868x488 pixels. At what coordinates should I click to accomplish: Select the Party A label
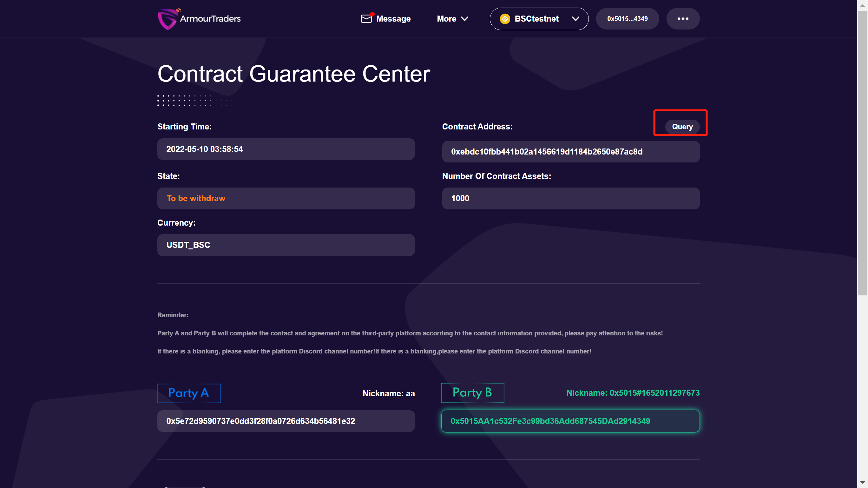point(189,393)
